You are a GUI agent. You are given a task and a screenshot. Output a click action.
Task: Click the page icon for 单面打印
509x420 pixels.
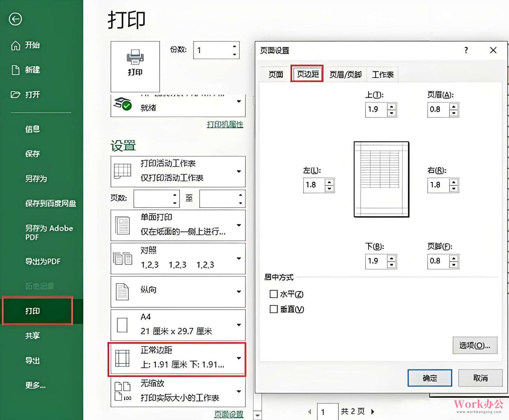click(122, 225)
